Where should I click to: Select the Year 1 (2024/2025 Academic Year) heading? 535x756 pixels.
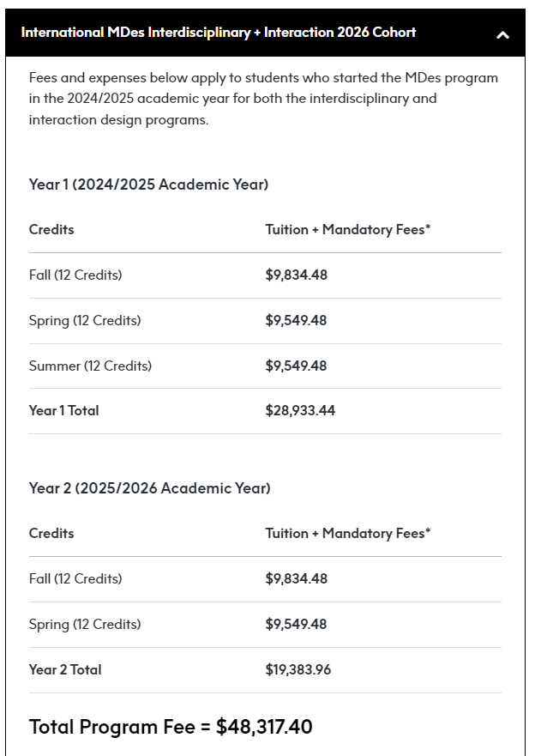148,184
